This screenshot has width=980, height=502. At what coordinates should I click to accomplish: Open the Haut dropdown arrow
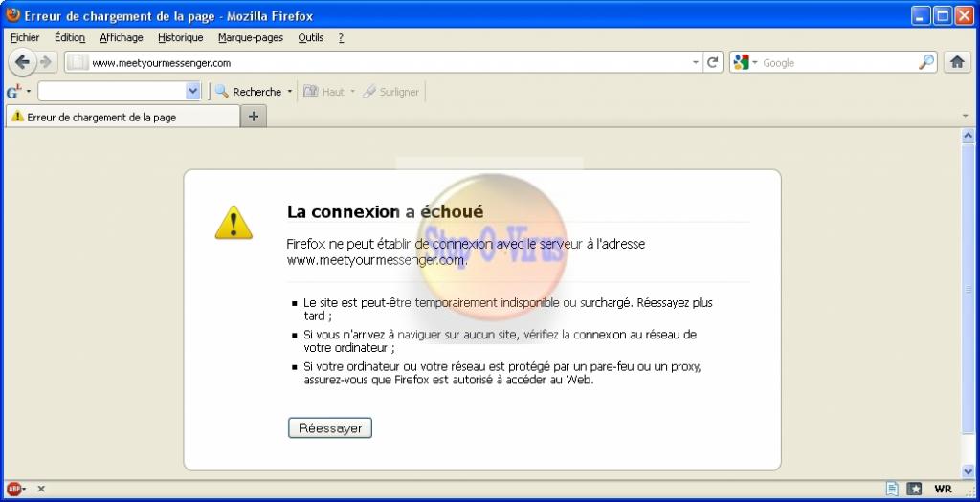352,92
